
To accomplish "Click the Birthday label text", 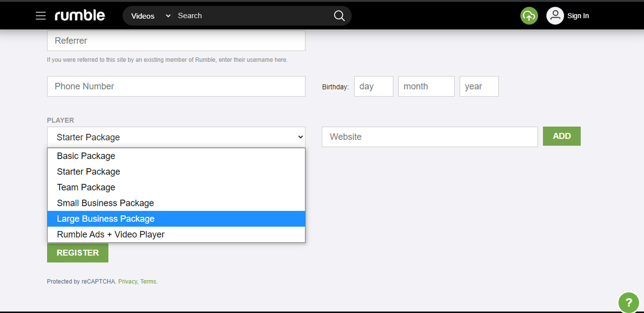I will [x=335, y=87].
